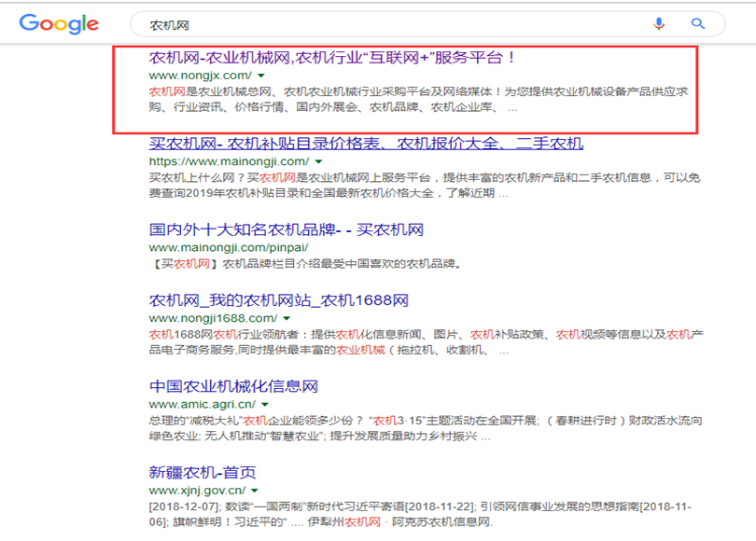Open the 农机网-农业机械网 result title
Screen dimensions: 756x541
point(332,58)
